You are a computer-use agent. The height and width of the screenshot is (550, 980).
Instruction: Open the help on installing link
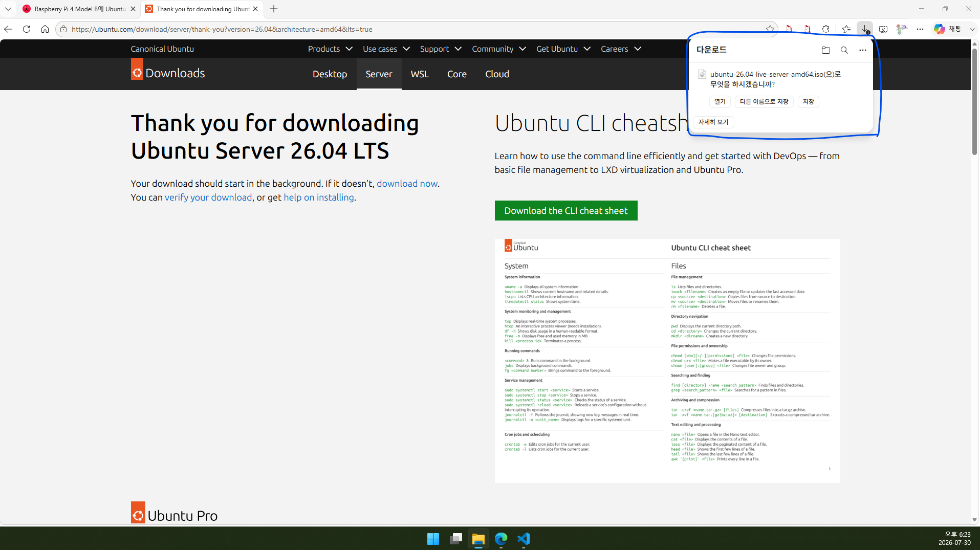tap(319, 197)
